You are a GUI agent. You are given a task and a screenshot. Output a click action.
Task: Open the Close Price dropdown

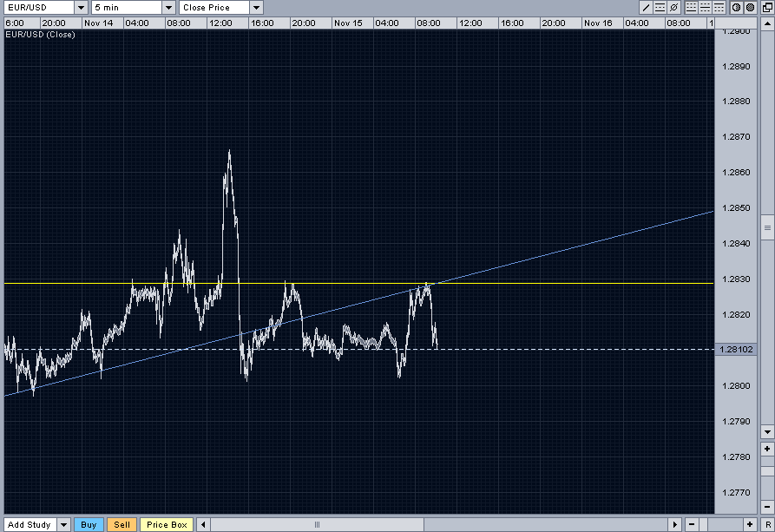255,7
